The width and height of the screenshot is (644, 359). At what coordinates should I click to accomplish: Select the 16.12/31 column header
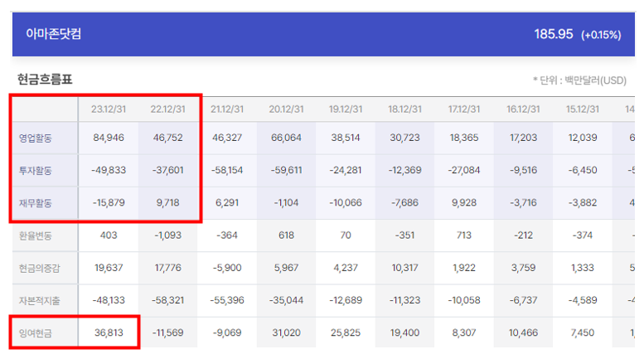tap(523, 109)
